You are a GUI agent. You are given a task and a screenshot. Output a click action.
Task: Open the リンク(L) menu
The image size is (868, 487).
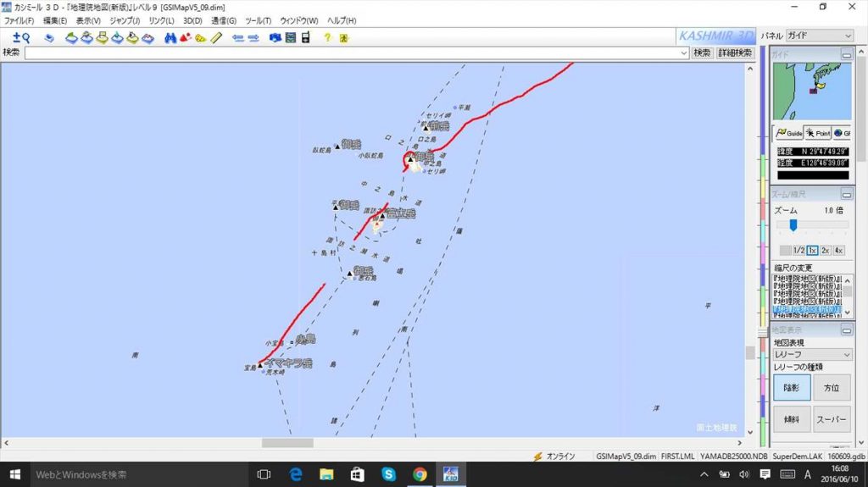tap(161, 20)
